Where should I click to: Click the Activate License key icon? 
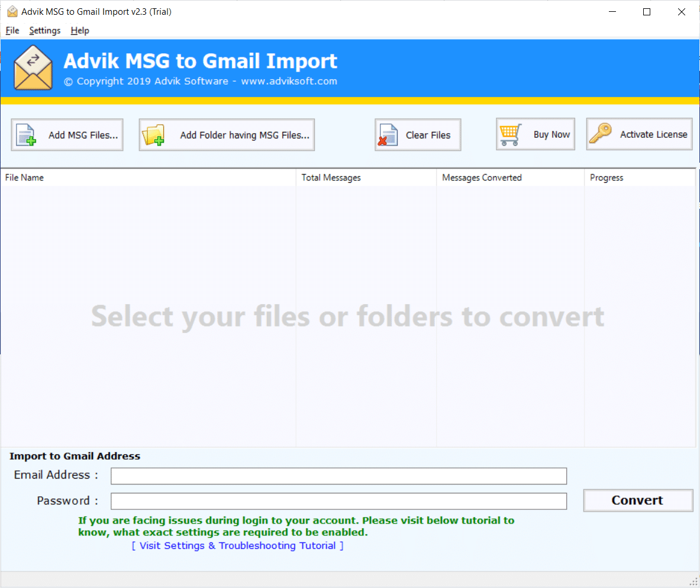[601, 134]
